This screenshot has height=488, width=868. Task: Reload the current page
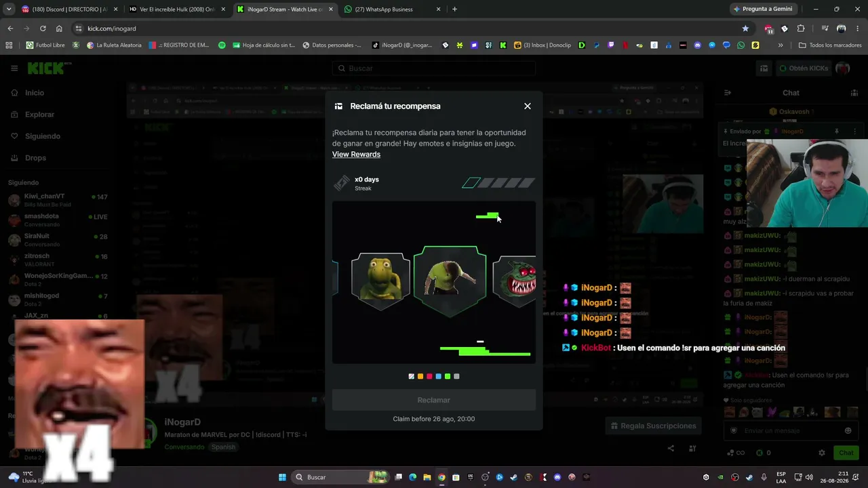click(x=43, y=28)
